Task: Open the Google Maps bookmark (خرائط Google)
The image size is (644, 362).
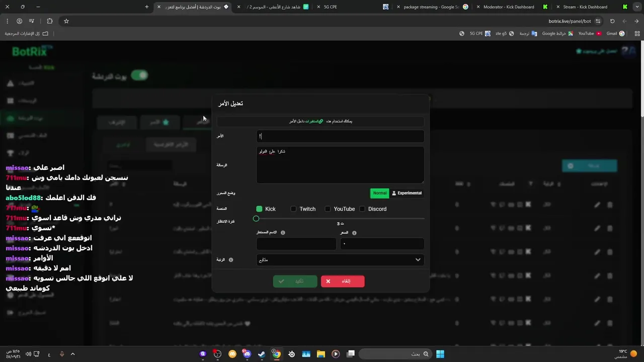Action: tap(557, 34)
